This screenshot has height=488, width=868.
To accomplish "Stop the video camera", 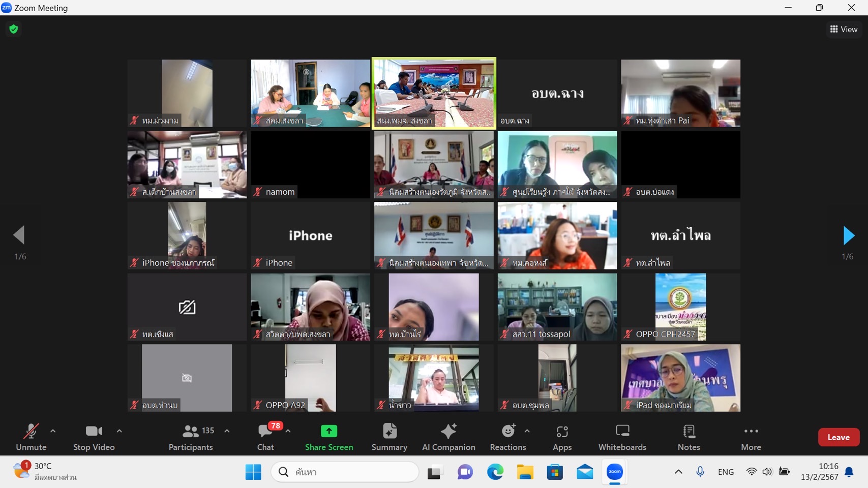I will tap(94, 437).
